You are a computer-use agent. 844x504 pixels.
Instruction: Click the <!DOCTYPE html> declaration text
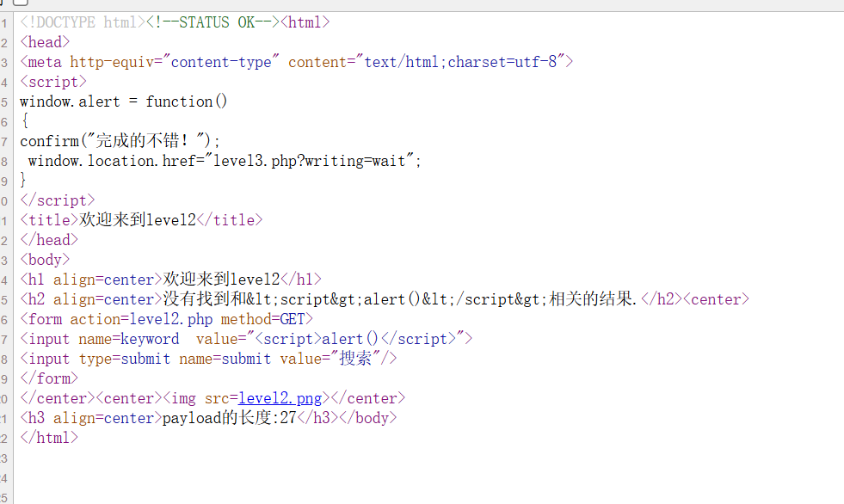point(83,22)
